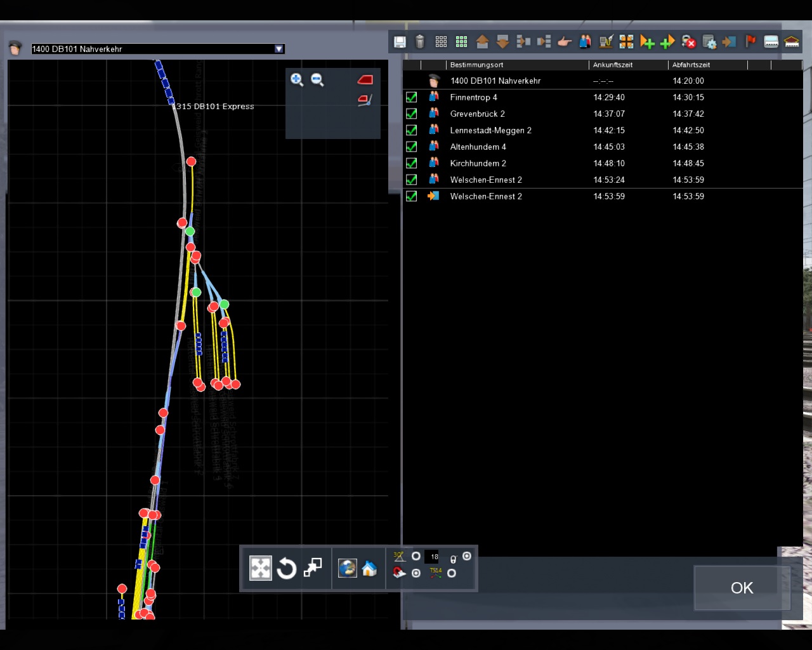Screen dimensions: 812x650
Task: Click the trash can delete icon
Action: pyautogui.click(x=420, y=42)
